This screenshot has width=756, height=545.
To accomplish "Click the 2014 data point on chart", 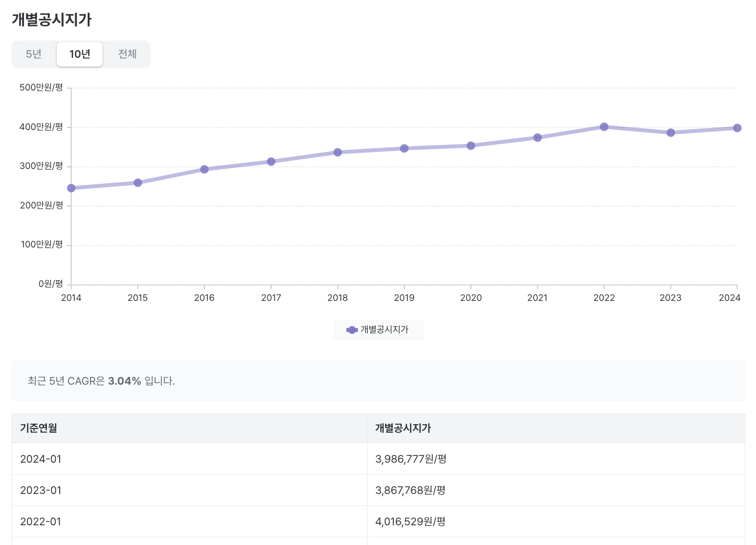I will pos(71,188).
